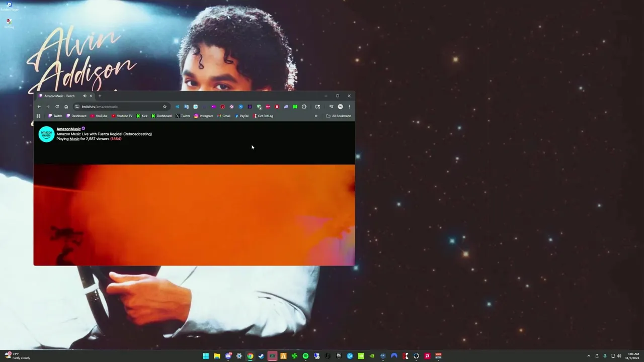Open the browser home page icon

click(x=66, y=107)
